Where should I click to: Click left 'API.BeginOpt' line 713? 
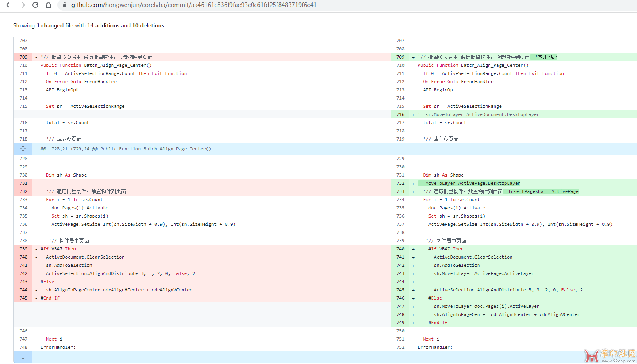[x=62, y=90]
